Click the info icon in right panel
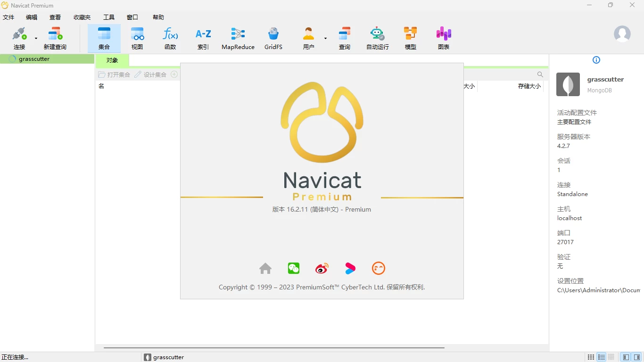This screenshot has height=362, width=644. pyautogui.click(x=596, y=60)
